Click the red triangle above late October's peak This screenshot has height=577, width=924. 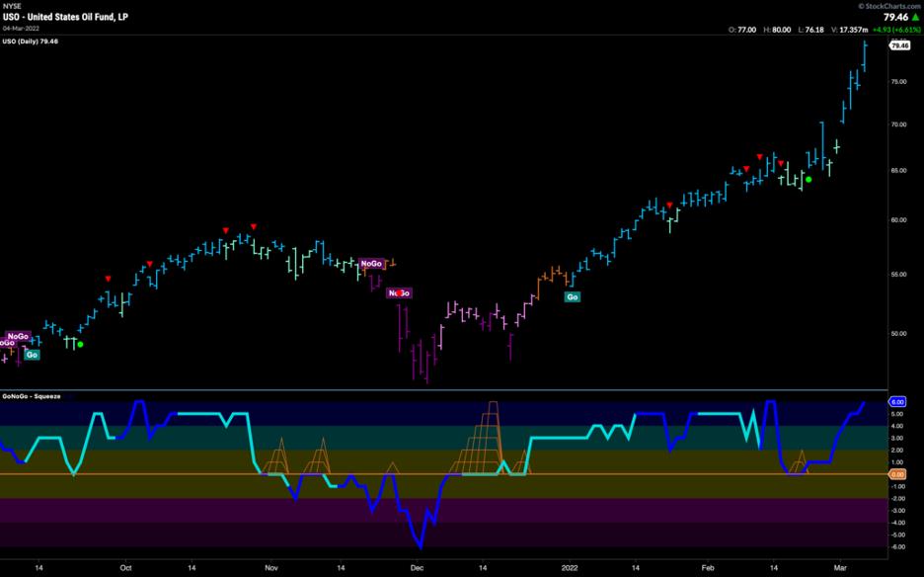[x=254, y=226]
